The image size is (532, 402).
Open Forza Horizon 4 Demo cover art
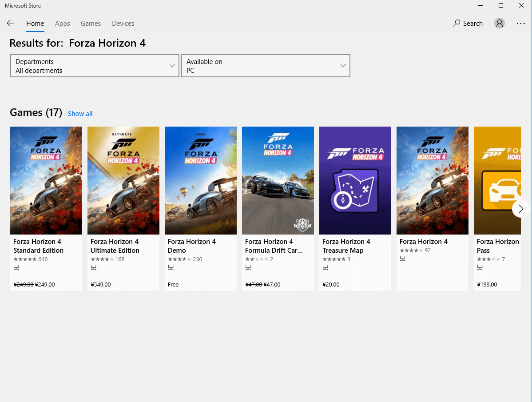[201, 180]
